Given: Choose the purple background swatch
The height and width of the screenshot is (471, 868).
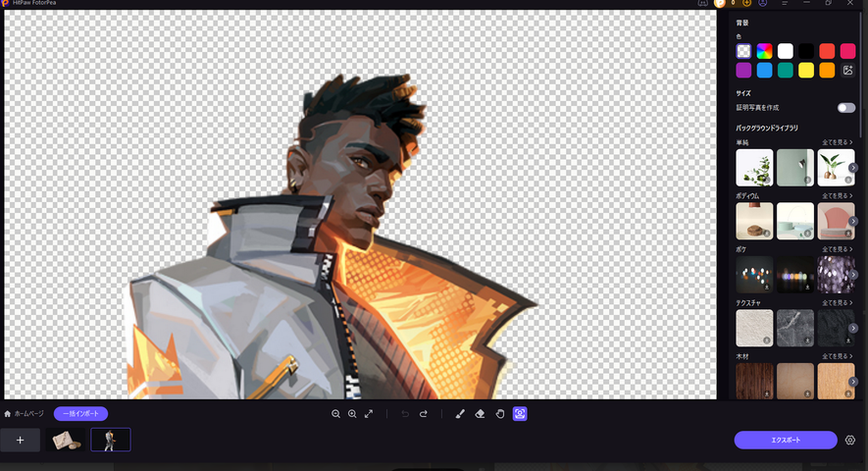Looking at the screenshot, I should [x=743, y=71].
